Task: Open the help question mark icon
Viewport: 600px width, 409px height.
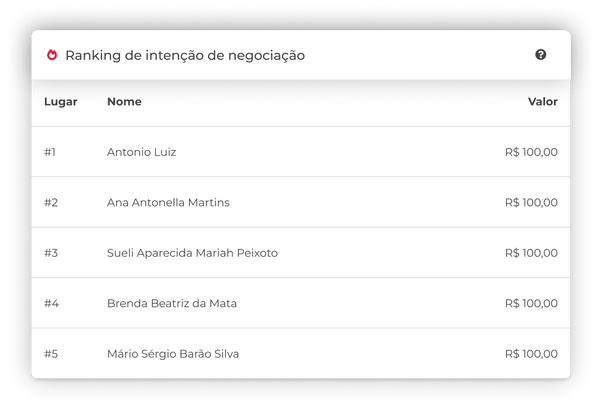Action: (x=541, y=55)
